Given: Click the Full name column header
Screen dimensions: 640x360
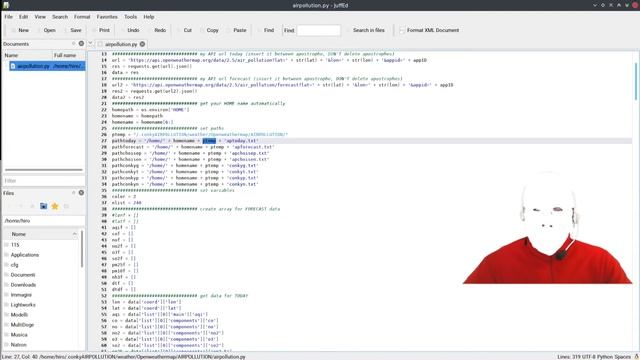Looking at the screenshot, I should click(x=69, y=55).
